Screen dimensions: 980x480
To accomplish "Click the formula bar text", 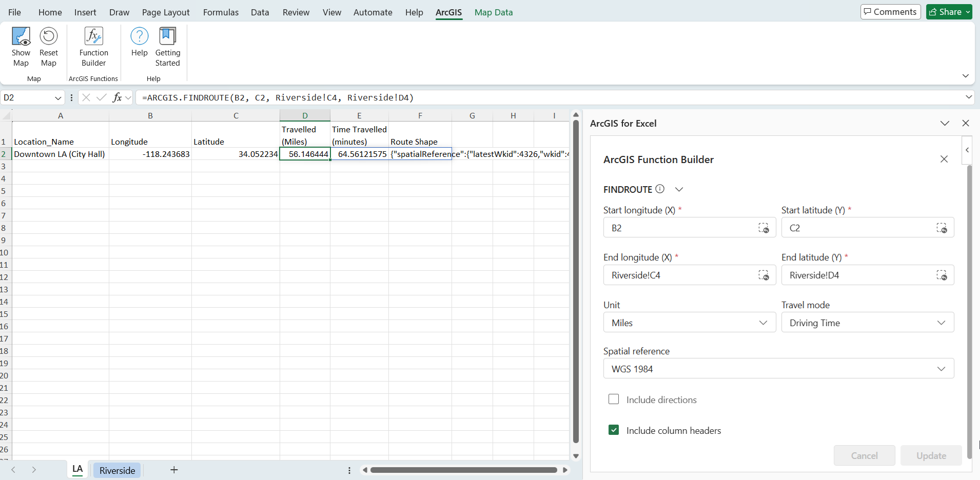I will [278, 97].
